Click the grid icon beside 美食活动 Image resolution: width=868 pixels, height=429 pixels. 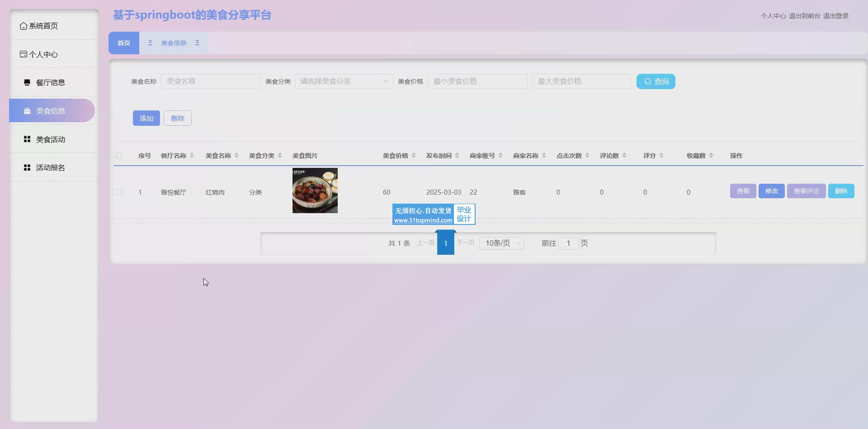point(27,139)
